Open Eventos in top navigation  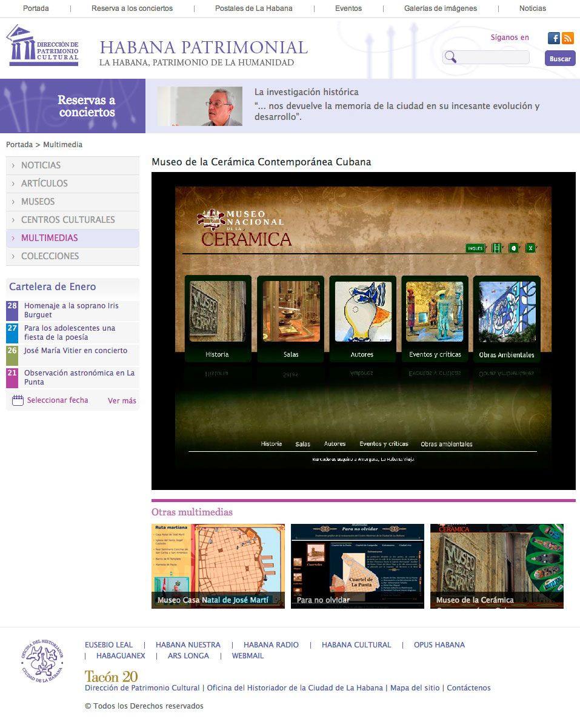[348, 8]
